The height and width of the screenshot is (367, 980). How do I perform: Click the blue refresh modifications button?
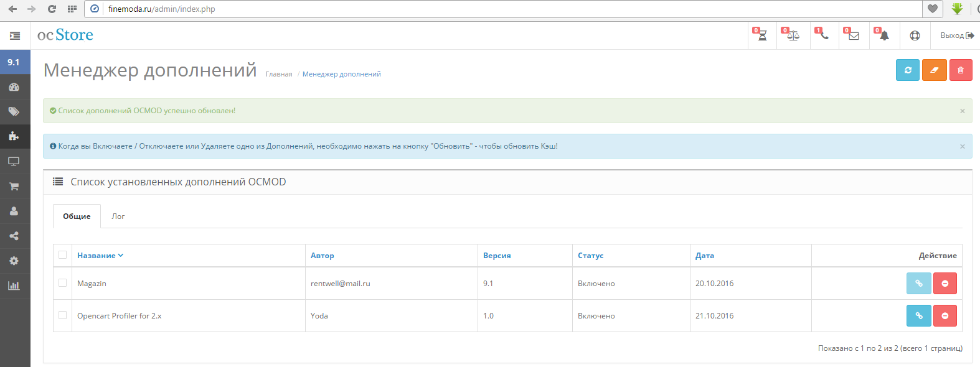coord(908,70)
